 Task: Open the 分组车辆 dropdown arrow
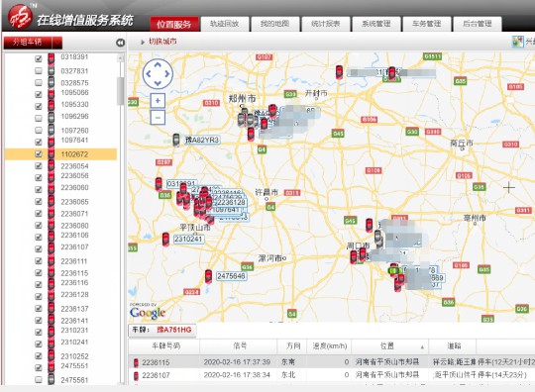click(x=57, y=43)
